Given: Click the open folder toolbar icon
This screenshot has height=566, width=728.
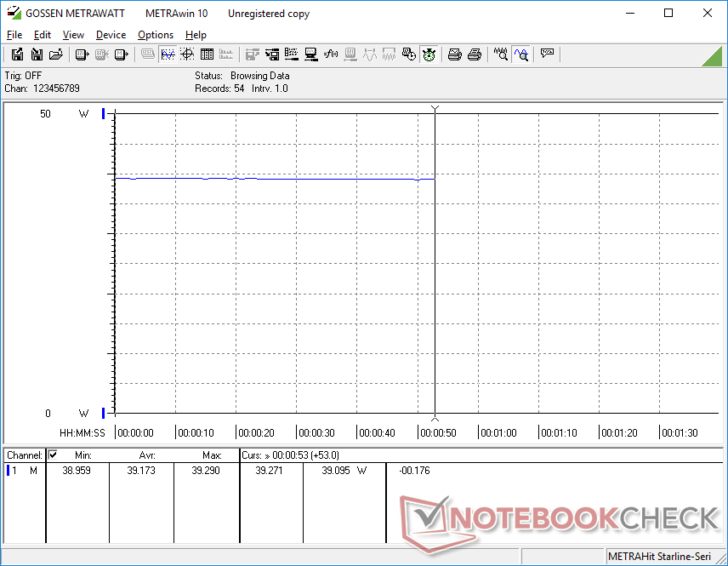Looking at the screenshot, I should point(56,54).
